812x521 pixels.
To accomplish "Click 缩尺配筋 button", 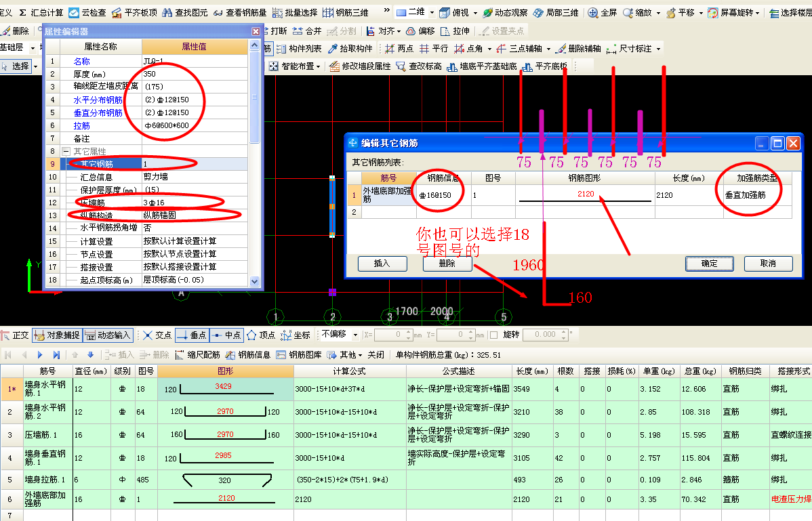I will [x=198, y=355].
